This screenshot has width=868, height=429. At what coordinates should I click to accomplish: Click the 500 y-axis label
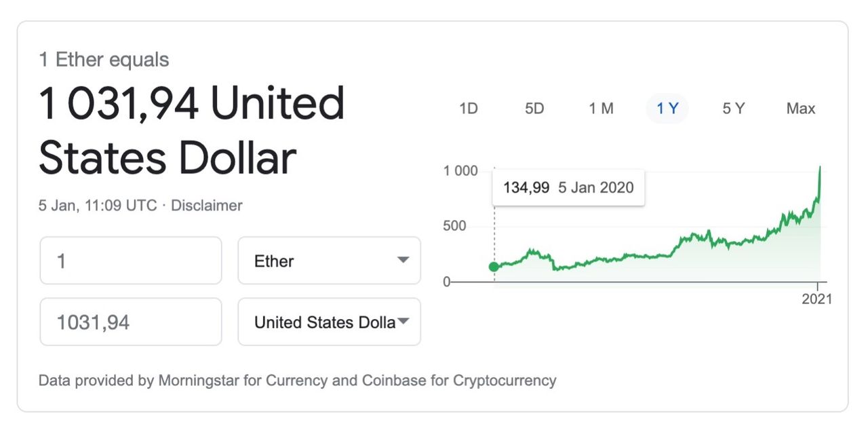(454, 226)
